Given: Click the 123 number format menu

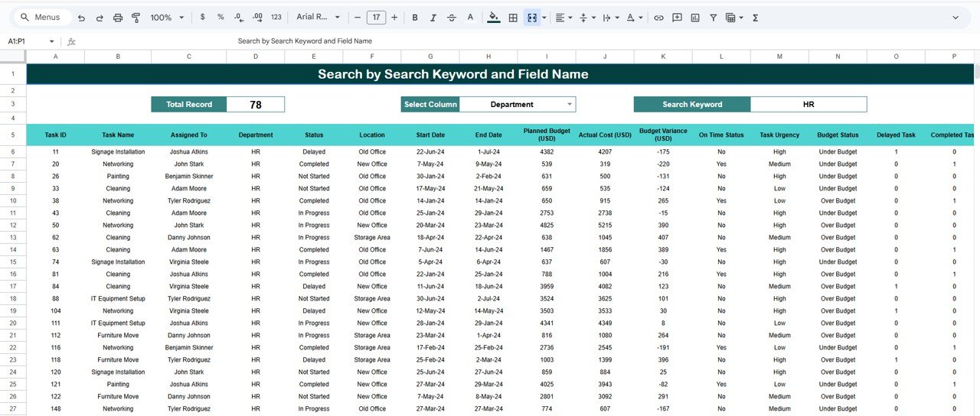Looking at the screenshot, I should tap(276, 18).
